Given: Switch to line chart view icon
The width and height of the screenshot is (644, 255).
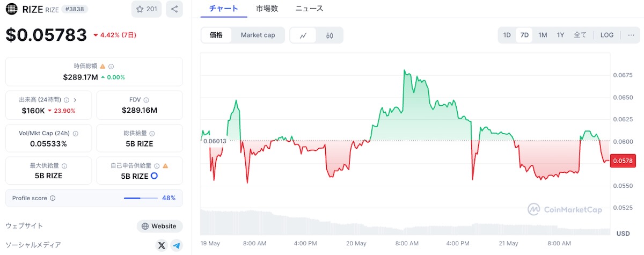Looking at the screenshot, I should click(x=303, y=35).
